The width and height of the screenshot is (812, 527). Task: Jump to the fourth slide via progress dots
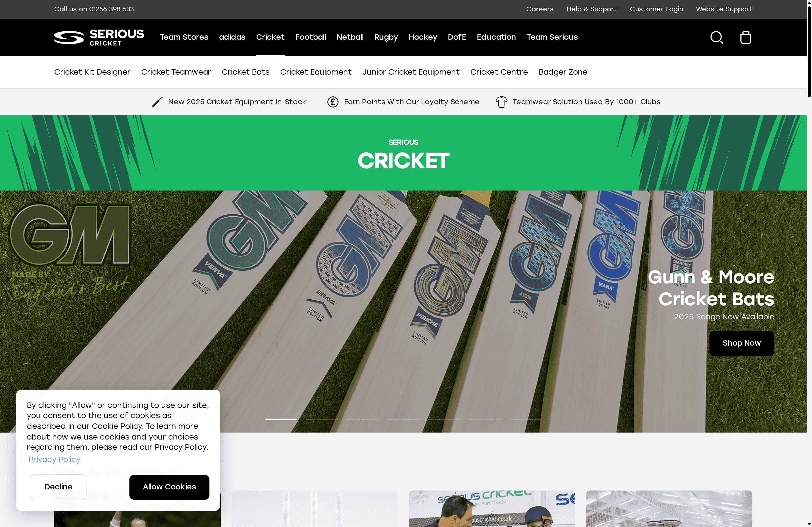point(403,419)
